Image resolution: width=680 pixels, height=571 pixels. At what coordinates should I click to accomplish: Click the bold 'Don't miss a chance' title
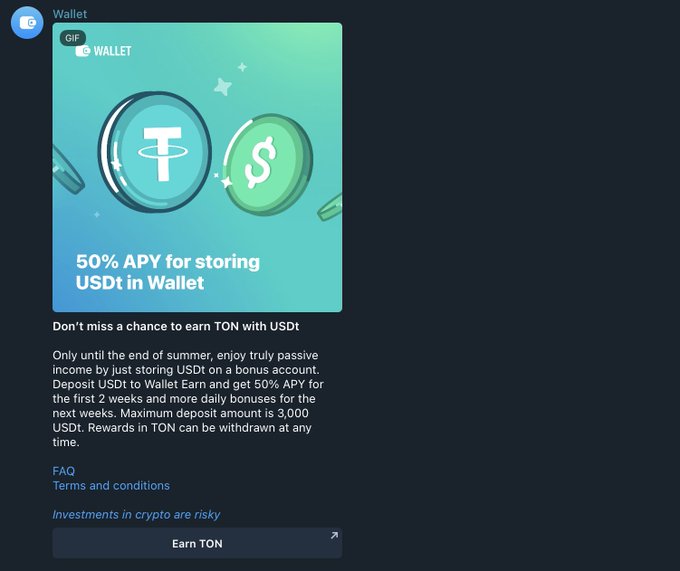pyautogui.click(x=176, y=326)
